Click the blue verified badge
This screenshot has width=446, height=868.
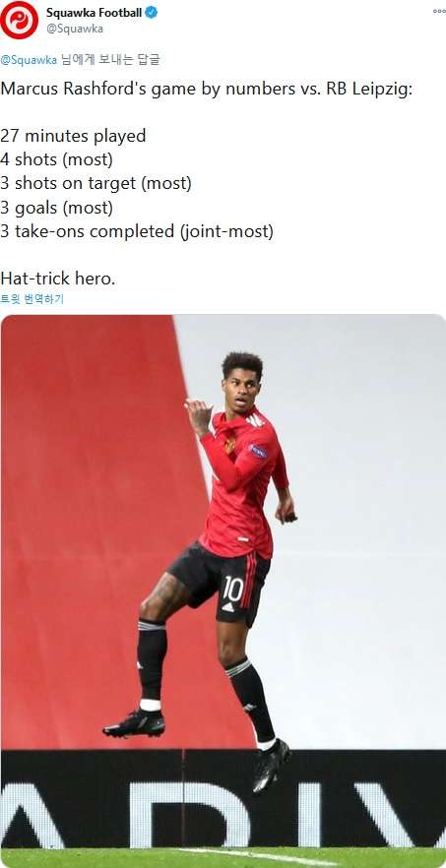[x=151, y=12]
